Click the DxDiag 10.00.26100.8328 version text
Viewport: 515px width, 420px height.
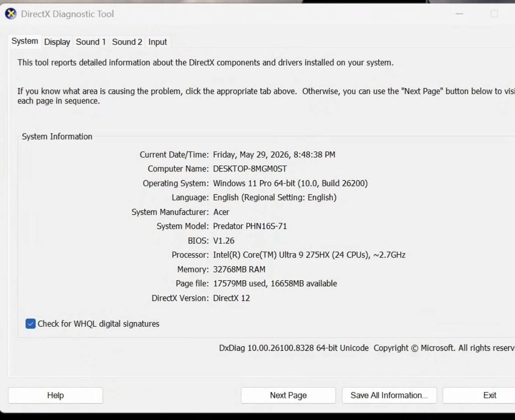point(294,348)
